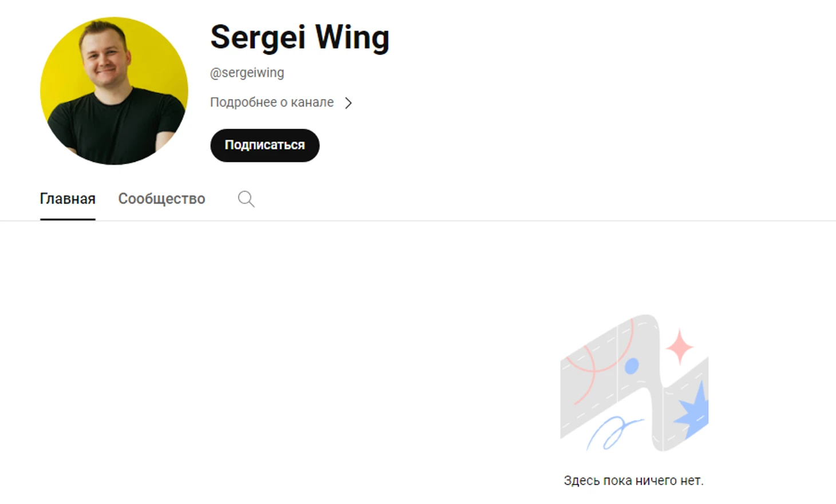
Task: Click the pink four-point sparkle icon
Action: [680, 346]
